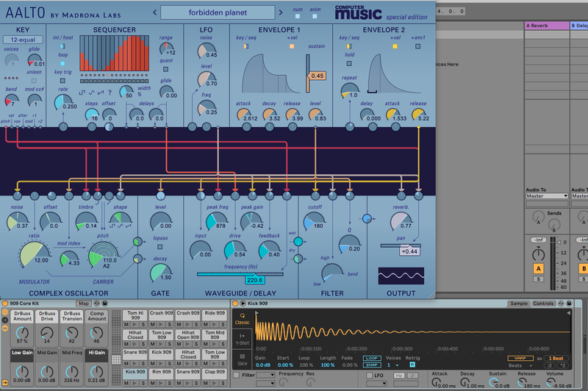This screenshot has width=588, height=391.
Task: Toggle Envelope 1 xvel switch
Action: point(292,46)
